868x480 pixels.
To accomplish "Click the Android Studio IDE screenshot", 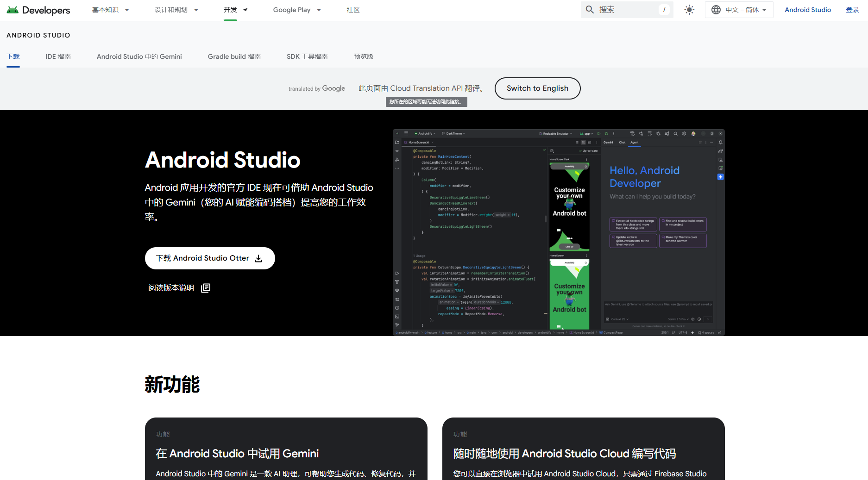I will (x=559, y=232).
